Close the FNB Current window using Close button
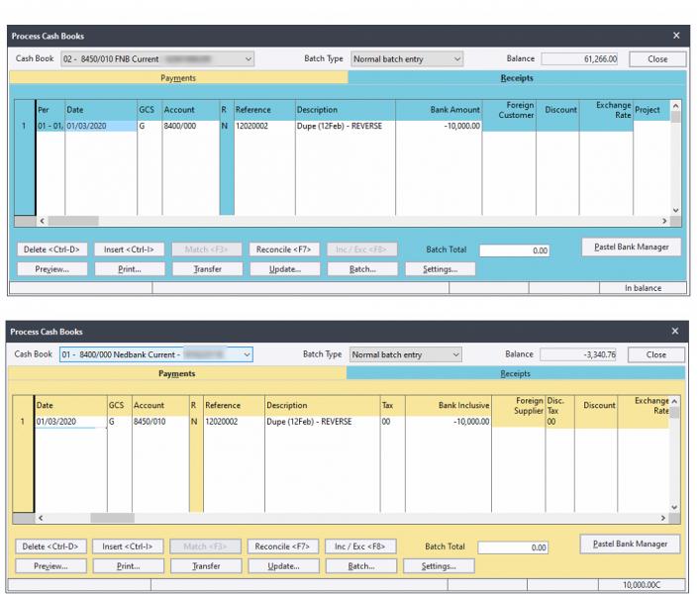This screenshot has height=594, width=700. coord(657,59)
